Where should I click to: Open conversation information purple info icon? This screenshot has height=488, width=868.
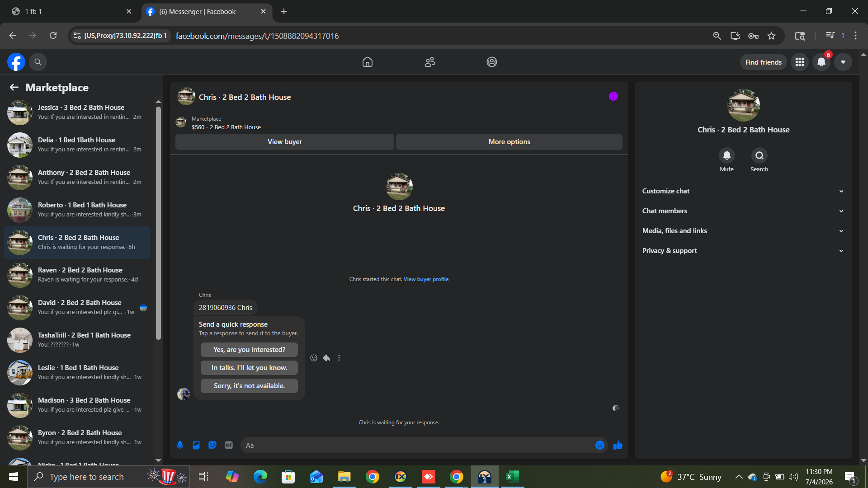coord(613,96)
